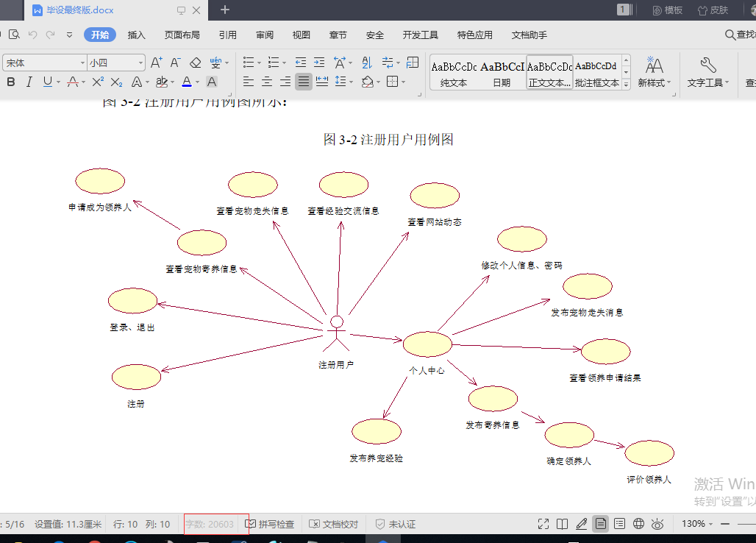Click the borders icon
The height and width of the screenshot is (543, 756).
[x=393, y=82]
